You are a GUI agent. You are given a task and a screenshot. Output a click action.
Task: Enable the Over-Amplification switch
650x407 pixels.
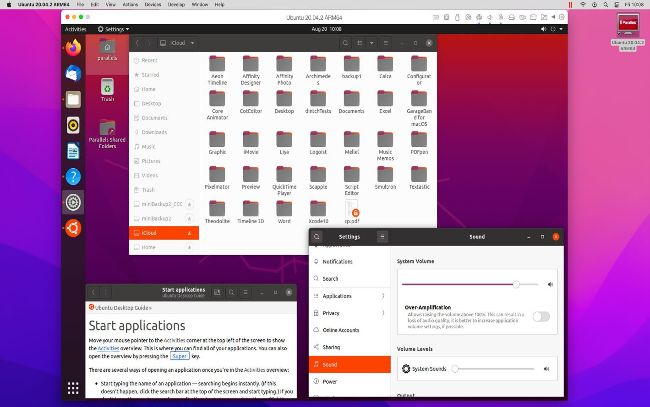(x=540, y=316)
